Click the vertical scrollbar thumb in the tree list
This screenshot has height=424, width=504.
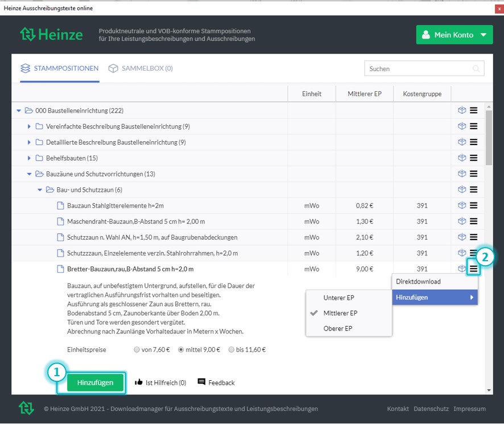[x=489, y=138]
